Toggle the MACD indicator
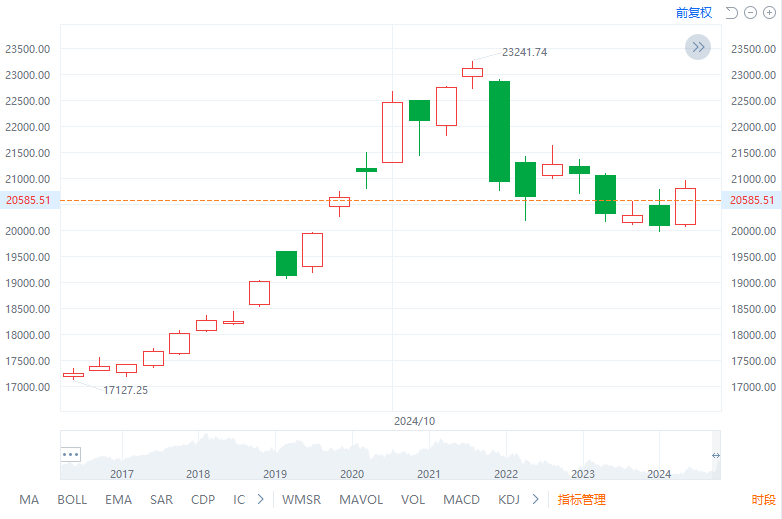782x519 pixels. coord(461,499)
